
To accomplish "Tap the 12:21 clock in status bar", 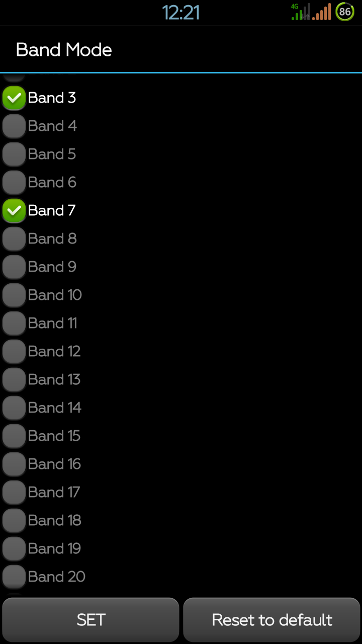I will [x=181, y=13].
